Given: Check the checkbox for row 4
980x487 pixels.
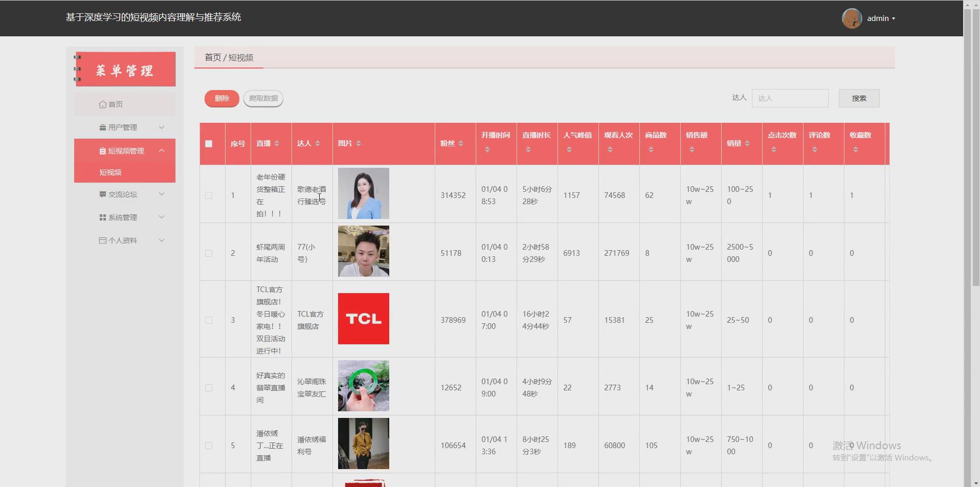Looking at the screenshot, I should (209, 388).
